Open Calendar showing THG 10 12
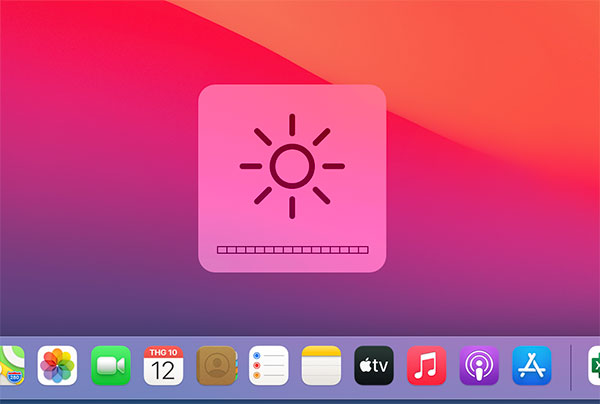The image size is (600, 404). click(163, 365)
